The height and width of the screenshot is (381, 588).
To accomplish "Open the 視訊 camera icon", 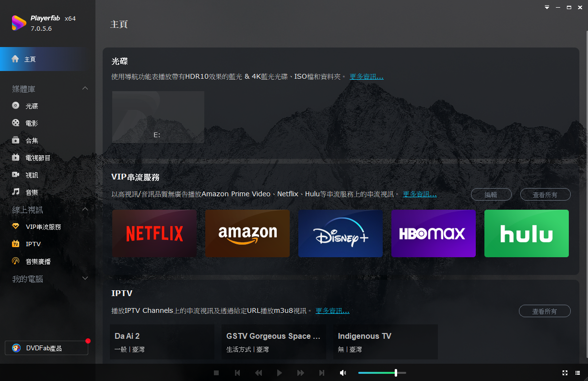I will coord(16,175).
